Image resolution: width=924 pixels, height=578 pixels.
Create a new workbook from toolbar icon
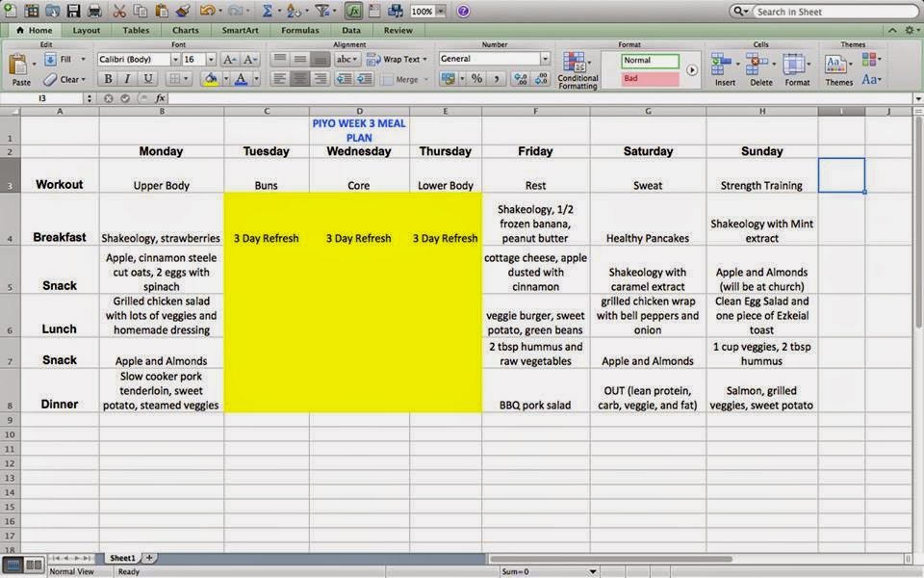10,10
